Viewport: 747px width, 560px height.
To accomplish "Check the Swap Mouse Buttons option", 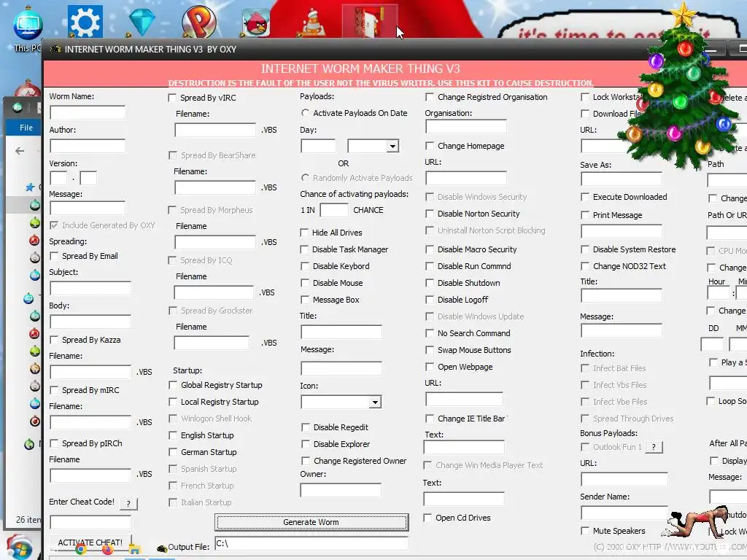I will pyautogui.click(x=429, y=350).
